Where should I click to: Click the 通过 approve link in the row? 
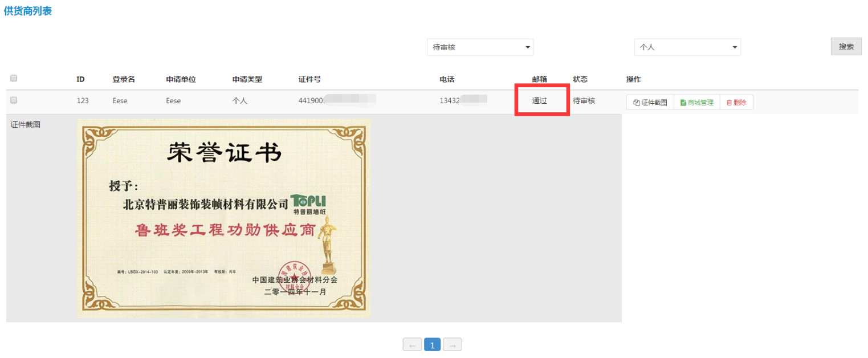[540, 101]
